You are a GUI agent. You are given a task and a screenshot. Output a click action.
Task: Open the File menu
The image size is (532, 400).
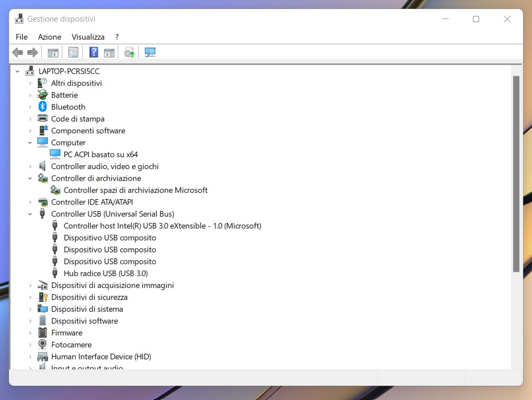click(x=22, y=36)
